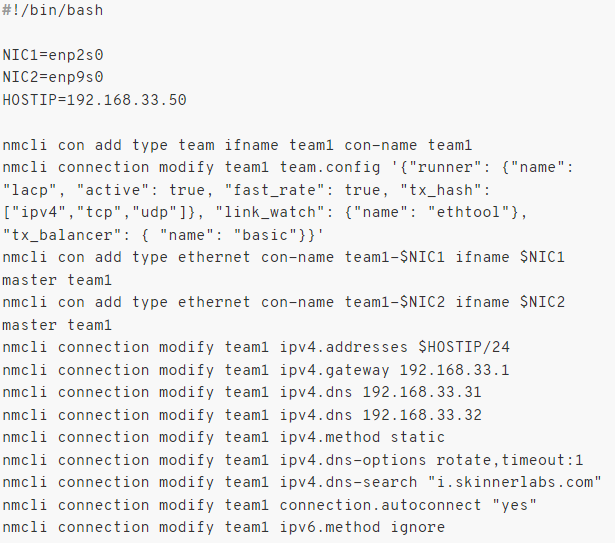Click the NIC2=enp9s0 variable line
615x543 pixels.
click(x=53, y=77)
